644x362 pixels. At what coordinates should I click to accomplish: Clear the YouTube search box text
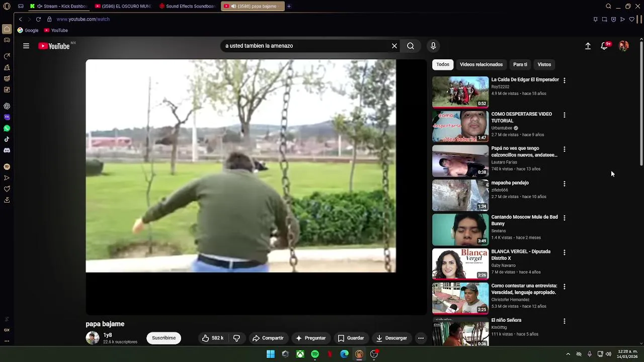point(394,46)
